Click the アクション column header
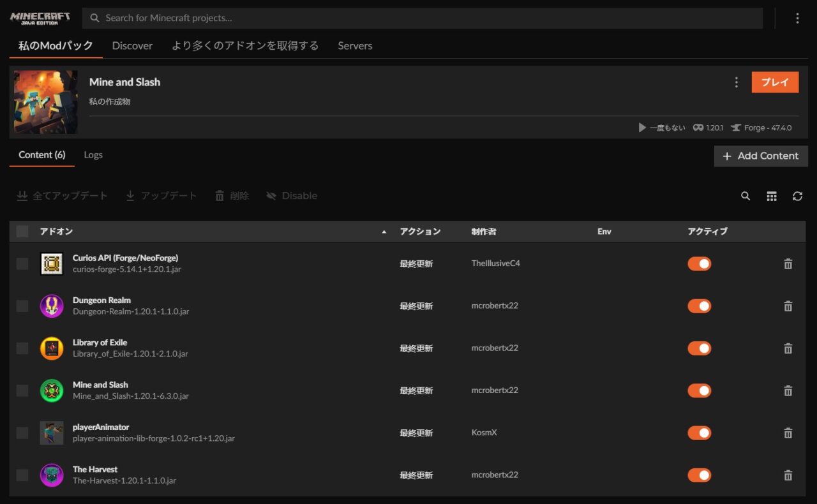Screen dimensions: 817x504 (420, 232)
